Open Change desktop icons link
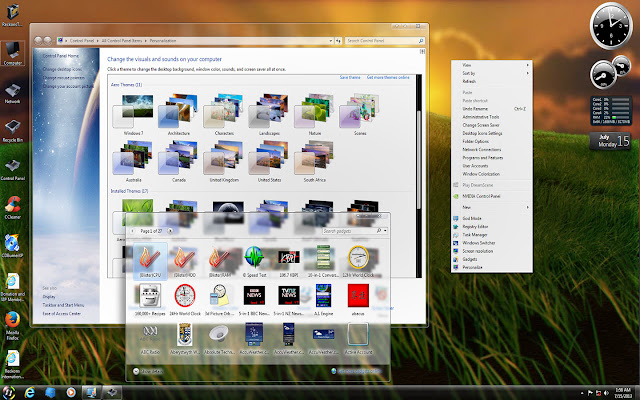 pyautogui.click(x=62, y=69)
